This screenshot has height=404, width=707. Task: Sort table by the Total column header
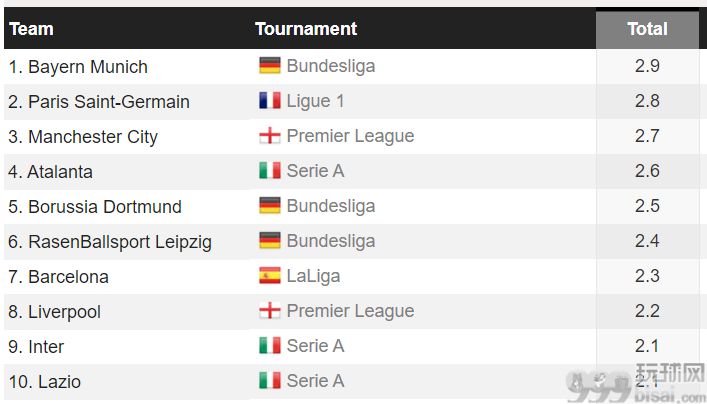tap(647, 29)
